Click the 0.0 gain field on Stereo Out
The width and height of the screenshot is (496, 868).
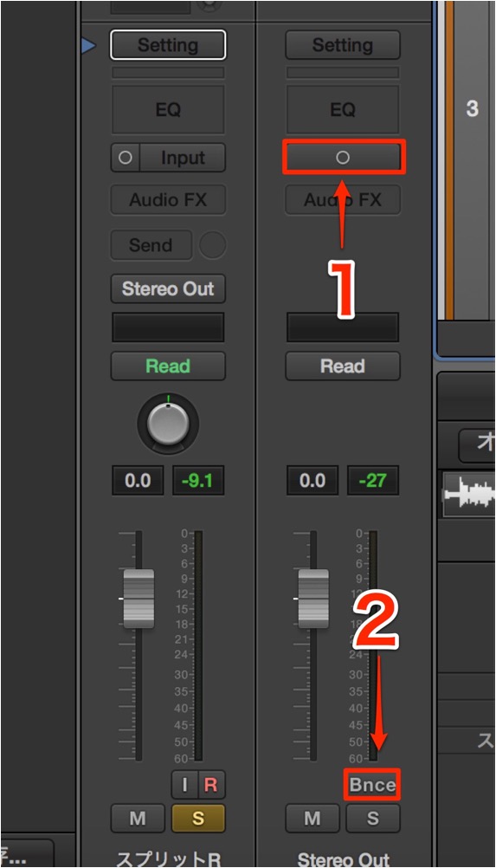pyautogui.click(x=312, y=480)
